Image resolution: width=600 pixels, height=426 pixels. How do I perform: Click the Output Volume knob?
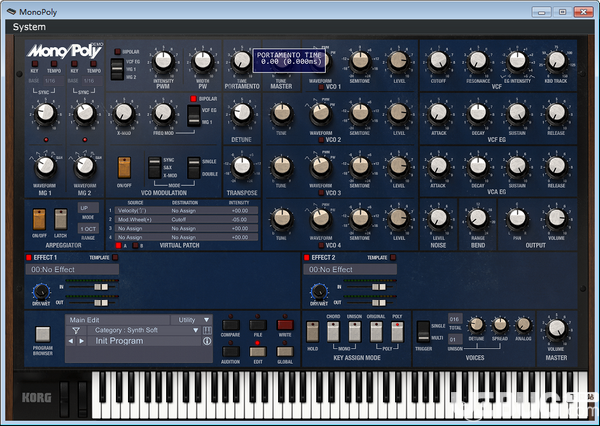pos(556,219)
